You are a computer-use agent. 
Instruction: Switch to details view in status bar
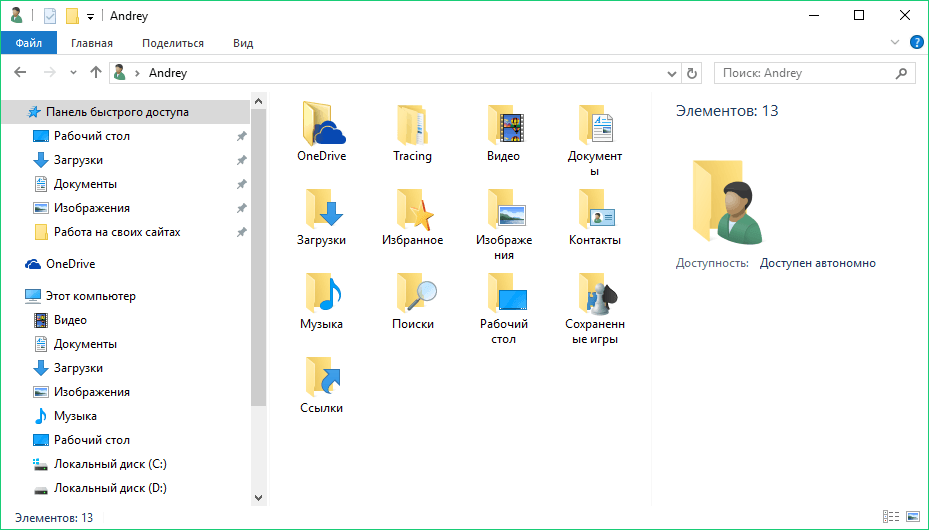891,517
